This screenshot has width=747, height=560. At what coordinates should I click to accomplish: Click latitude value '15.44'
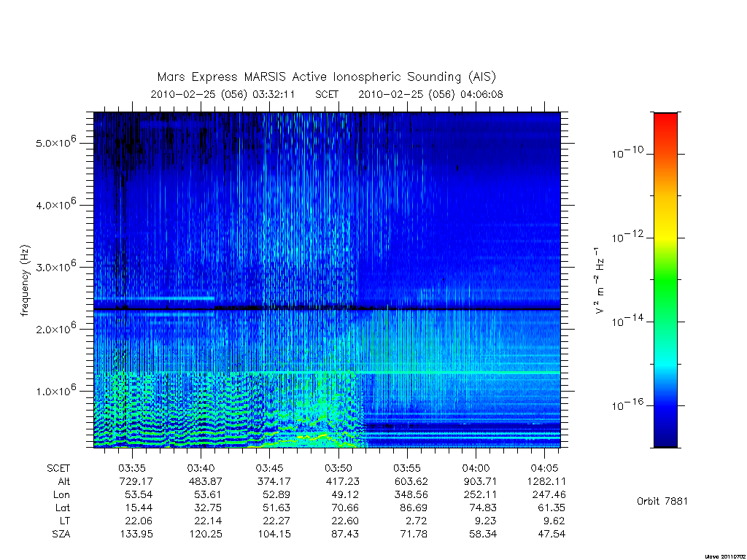pyautogui.click(x=139, y=508)
